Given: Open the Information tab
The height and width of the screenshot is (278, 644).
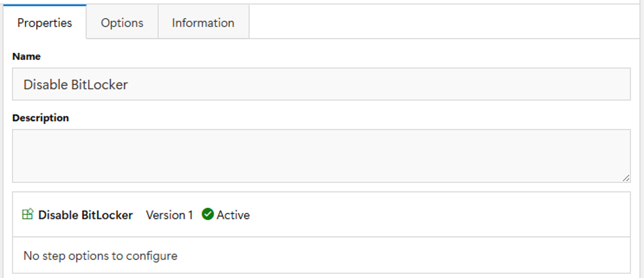Looking at the screenshot, I should click(x=203, y=23).
